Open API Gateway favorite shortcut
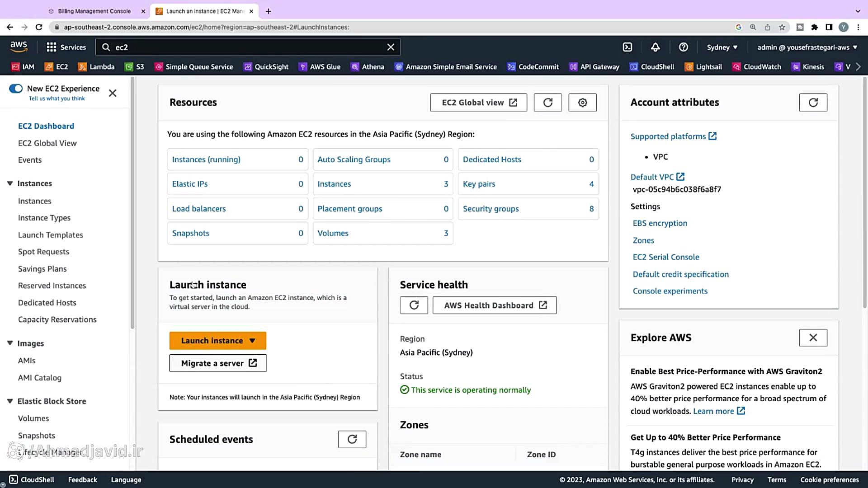The width and height of the screenshot is (868, 488). click(x=594, y=67)
